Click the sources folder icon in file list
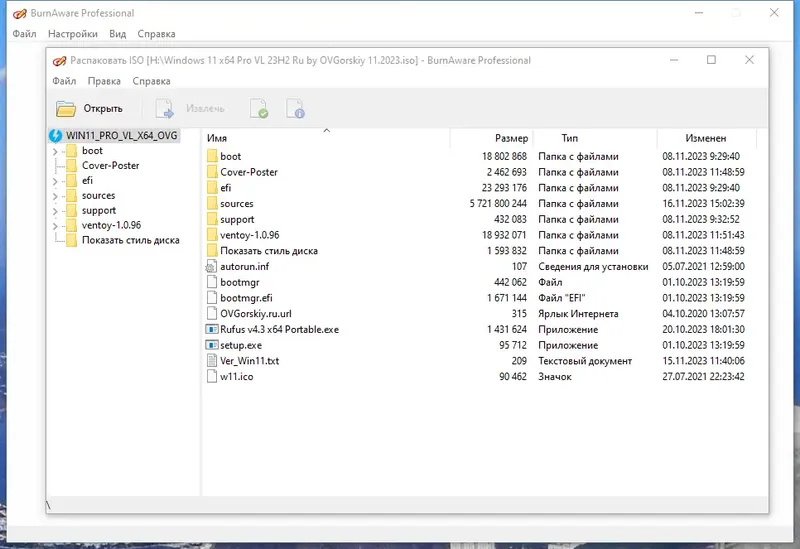Viewport: 800px width, 549px height. [212, 204]
